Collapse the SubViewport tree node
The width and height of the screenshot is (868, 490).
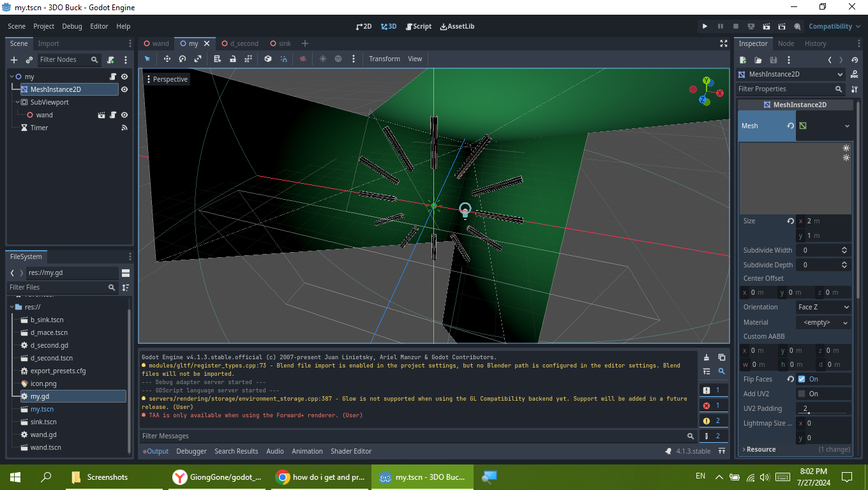coord(17,102)
